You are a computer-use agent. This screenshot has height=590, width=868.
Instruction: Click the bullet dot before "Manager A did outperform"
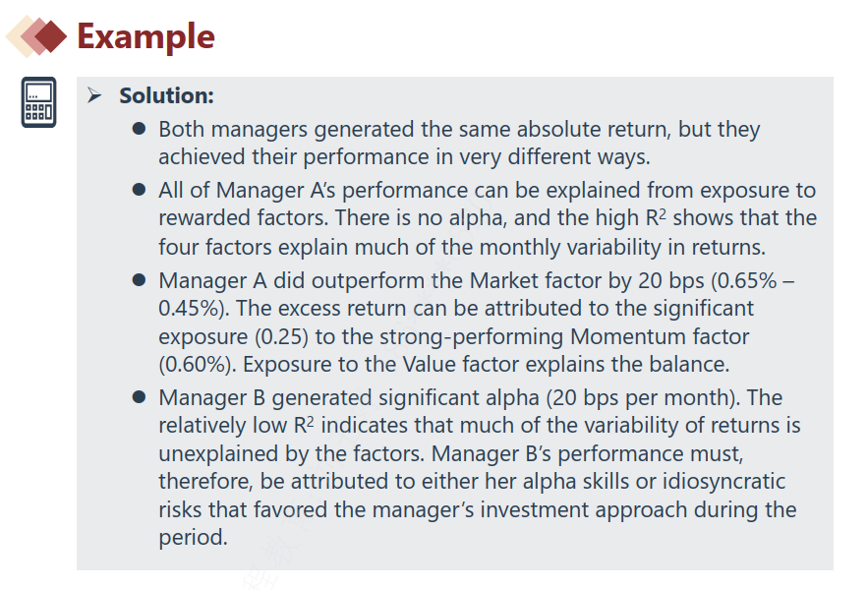click(140, 280)
